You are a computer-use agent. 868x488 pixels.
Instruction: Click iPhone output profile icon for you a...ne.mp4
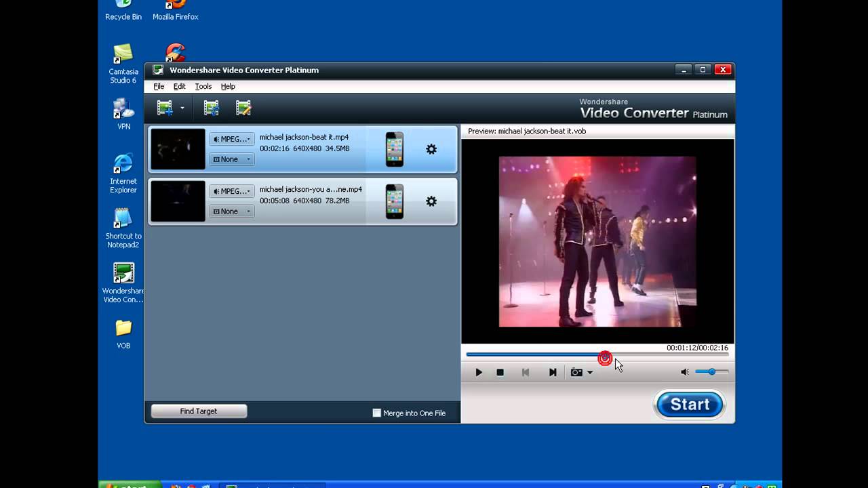395,201
